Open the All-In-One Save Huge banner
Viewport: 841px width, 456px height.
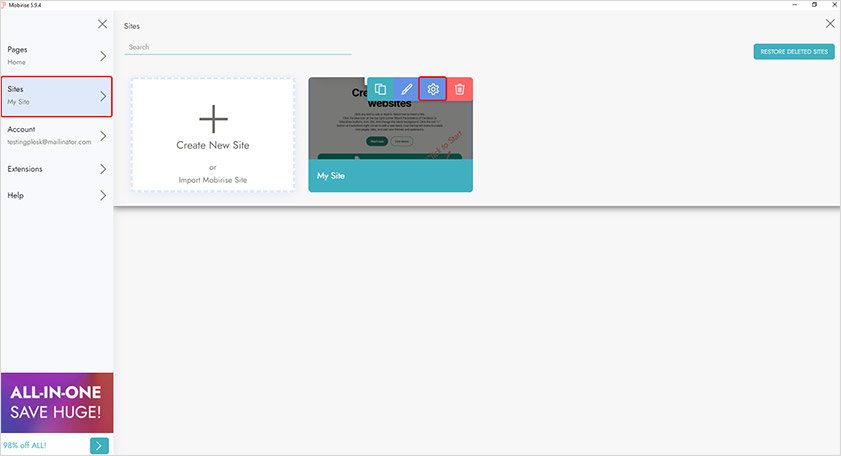(x=57, y=403)
